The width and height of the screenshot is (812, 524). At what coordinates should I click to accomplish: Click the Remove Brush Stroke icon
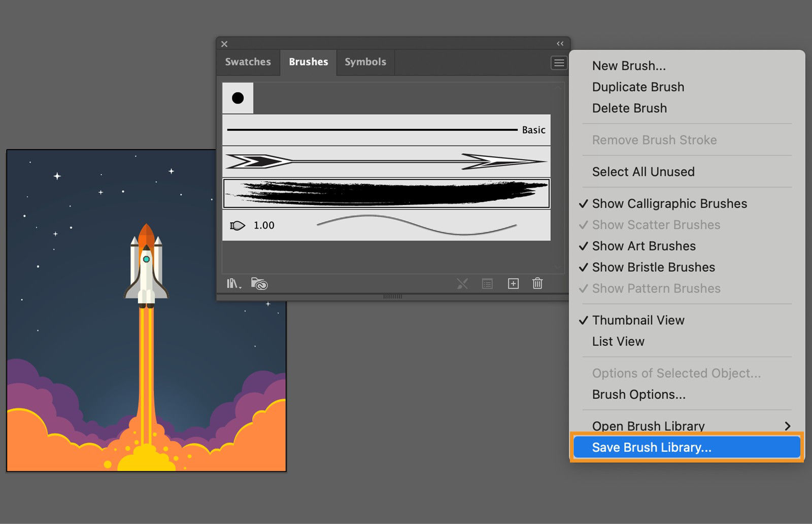[x=462, y=284]
